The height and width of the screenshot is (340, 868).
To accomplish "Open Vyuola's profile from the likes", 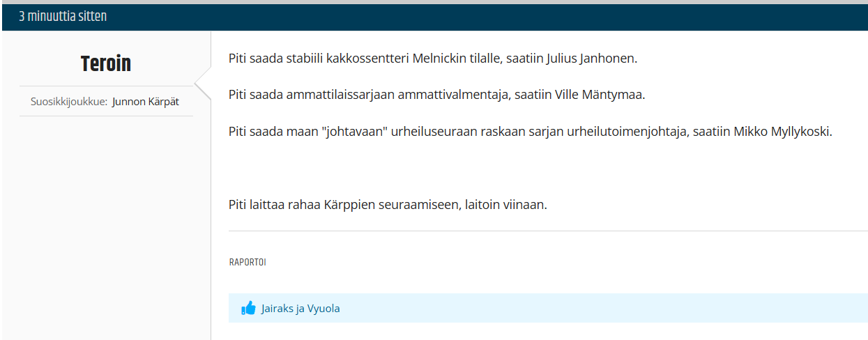I will tap(323, 308).
